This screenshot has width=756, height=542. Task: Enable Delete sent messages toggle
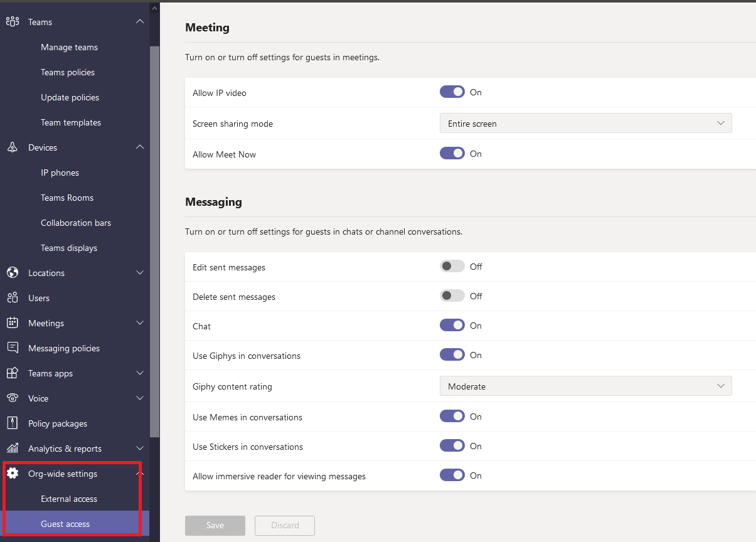(x=452, y=296)
